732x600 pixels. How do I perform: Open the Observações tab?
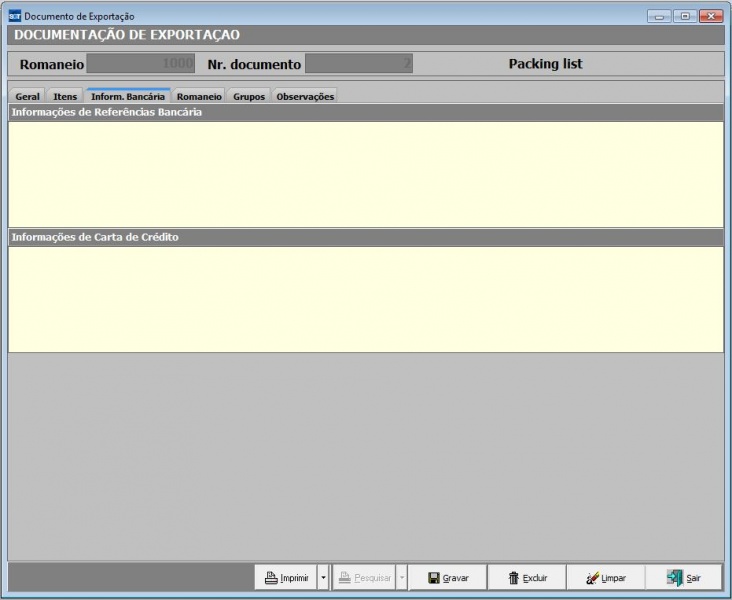click(305, 97)
